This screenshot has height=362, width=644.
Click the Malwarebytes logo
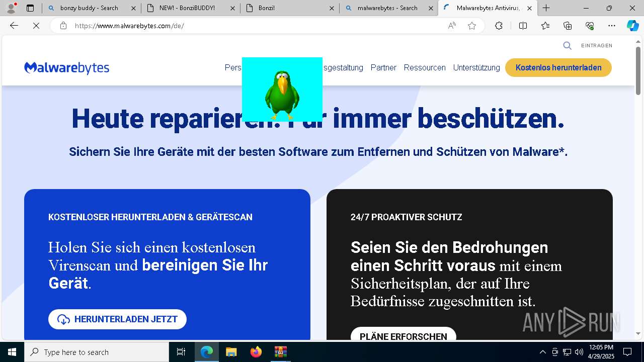(66, 68)
